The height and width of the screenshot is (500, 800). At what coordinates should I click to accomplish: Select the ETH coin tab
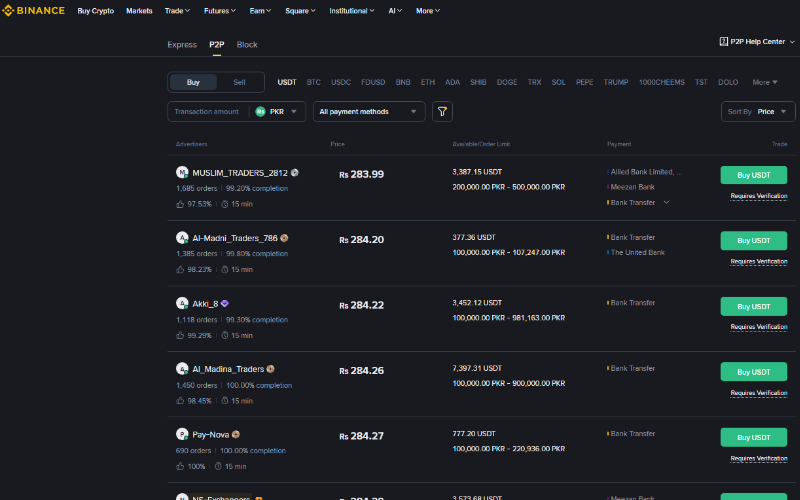click(x=428, y=82)
